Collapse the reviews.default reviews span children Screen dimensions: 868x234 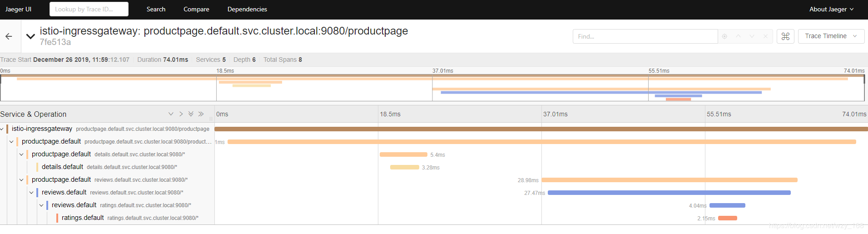point(31,193)
